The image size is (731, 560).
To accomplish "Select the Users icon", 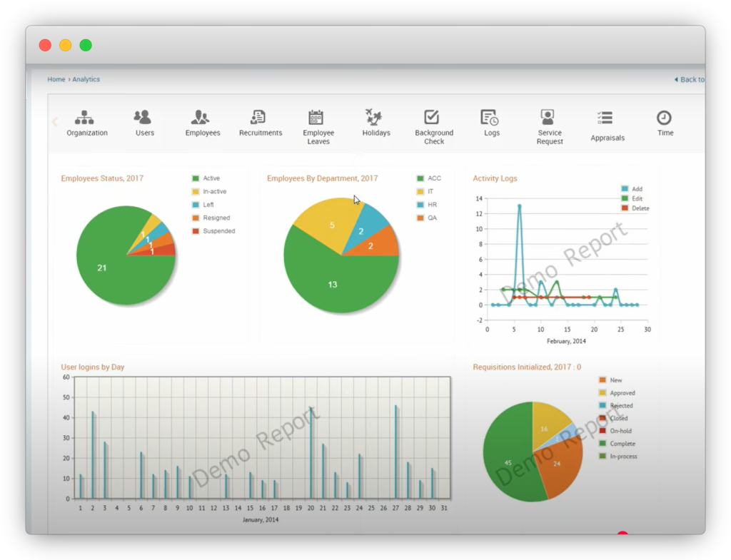I will (144, 118).
